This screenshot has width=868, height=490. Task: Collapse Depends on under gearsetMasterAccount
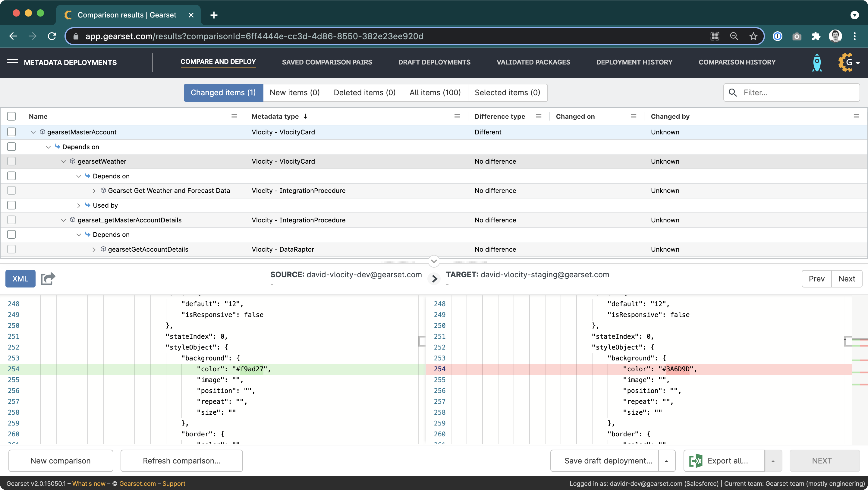coord(48,147)
